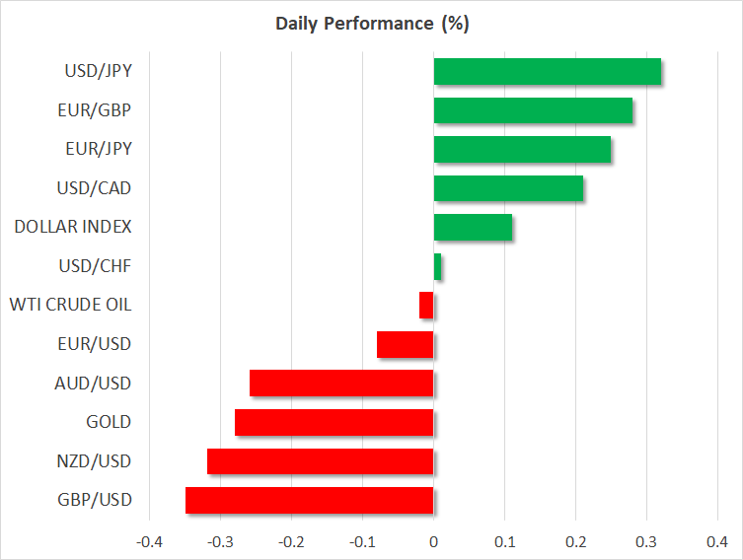Select the small red WTI CRUDE OIL bar
The height and width of the screenshot is (560, 743).
coord(426,306)
